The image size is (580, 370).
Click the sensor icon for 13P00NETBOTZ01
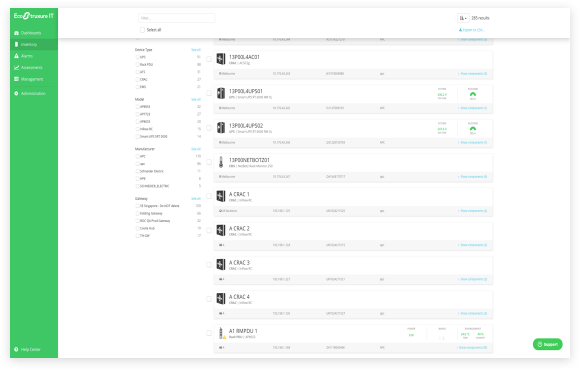(x=221, y=162)
